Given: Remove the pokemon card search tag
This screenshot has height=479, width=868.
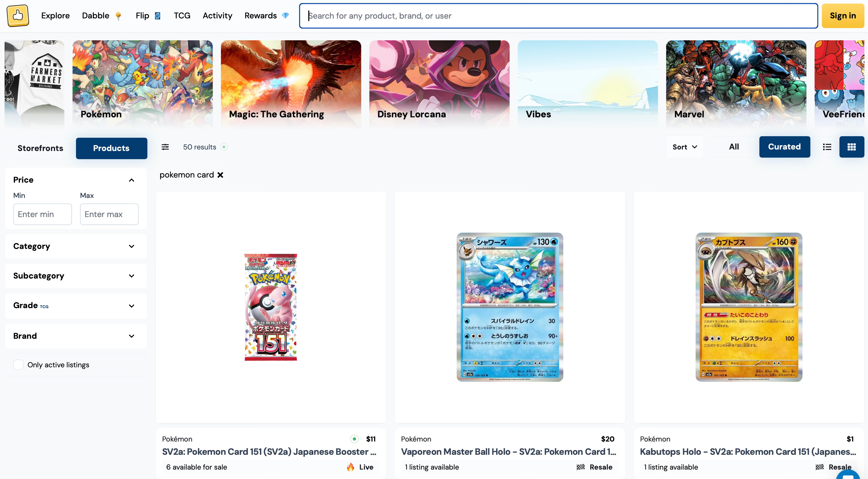Looking at the screenshot, I should pyautogui.click(x=220, y=175).
